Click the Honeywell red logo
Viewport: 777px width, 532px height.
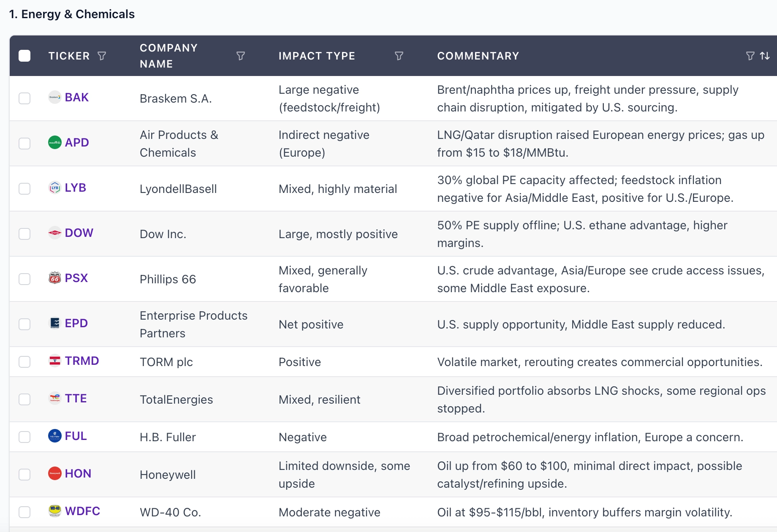55,473
